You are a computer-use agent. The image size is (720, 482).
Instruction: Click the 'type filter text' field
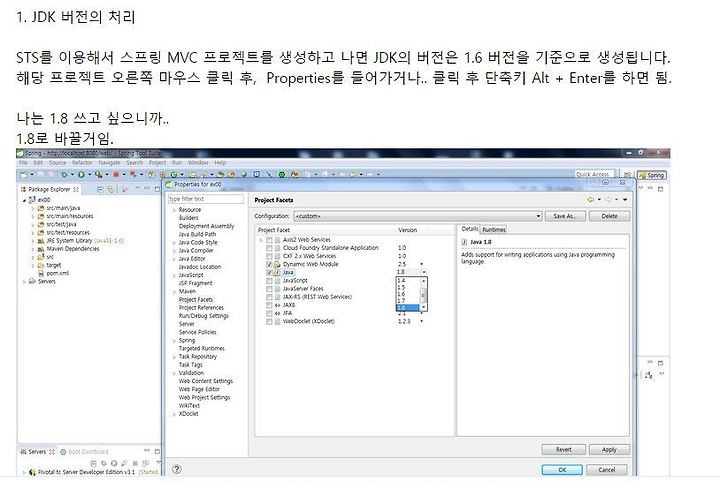point(206,199)
